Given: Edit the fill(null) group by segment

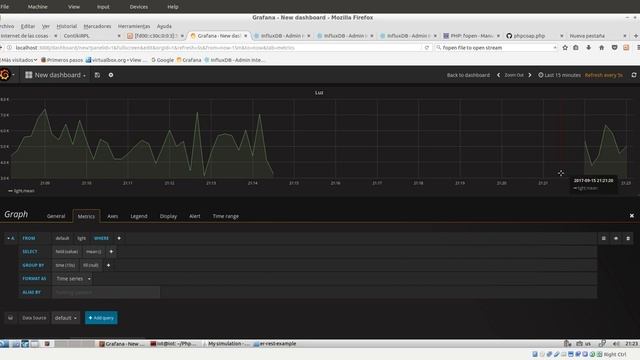Looking at the screenshot, I should tap(91, 265).
